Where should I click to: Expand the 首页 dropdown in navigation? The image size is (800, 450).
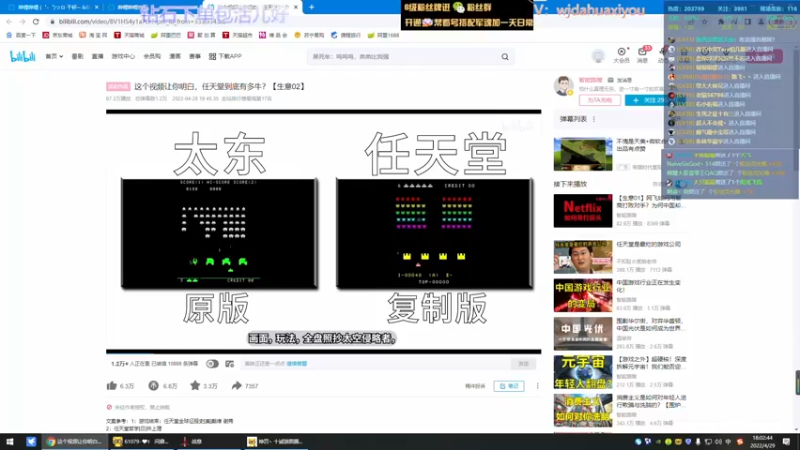(x=54, y=56)
